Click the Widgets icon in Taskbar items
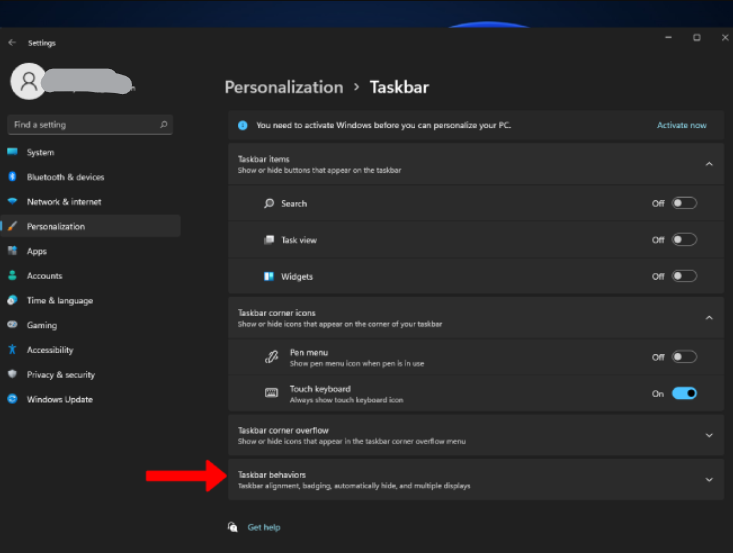This screenshot has width=733, height=553. pyautogui.click(x=269, y=276)
